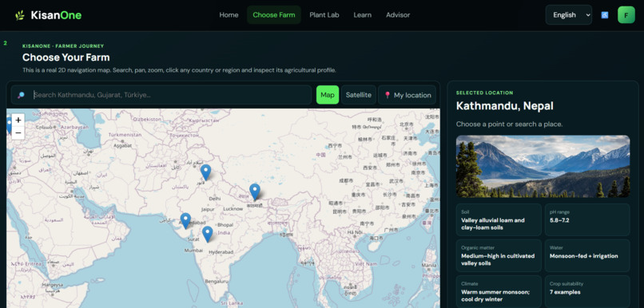The image size is (644, 308).
Task: Open the Choose Farm tab
Action: pos(274,15)
